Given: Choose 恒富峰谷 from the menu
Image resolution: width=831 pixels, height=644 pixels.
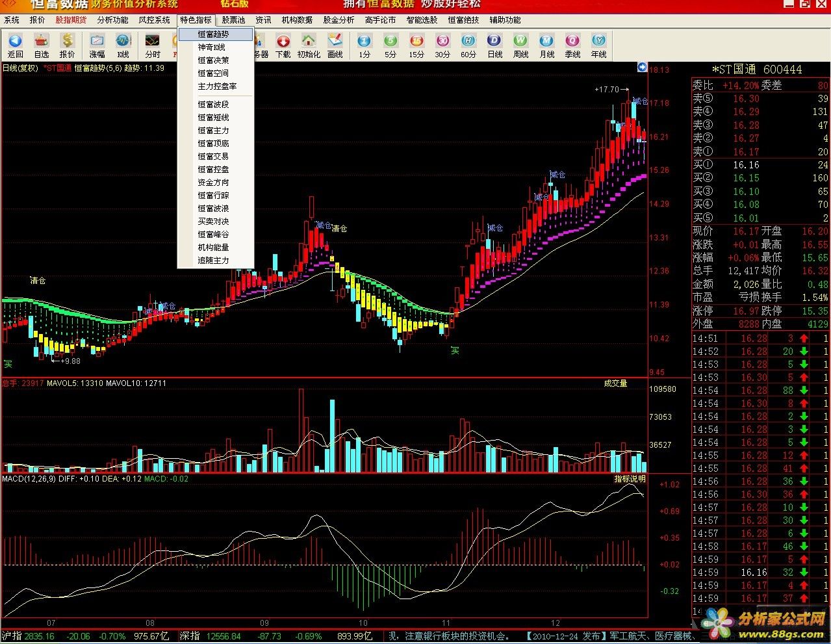Looking at the screenshot, I should [x=216, y=235].
